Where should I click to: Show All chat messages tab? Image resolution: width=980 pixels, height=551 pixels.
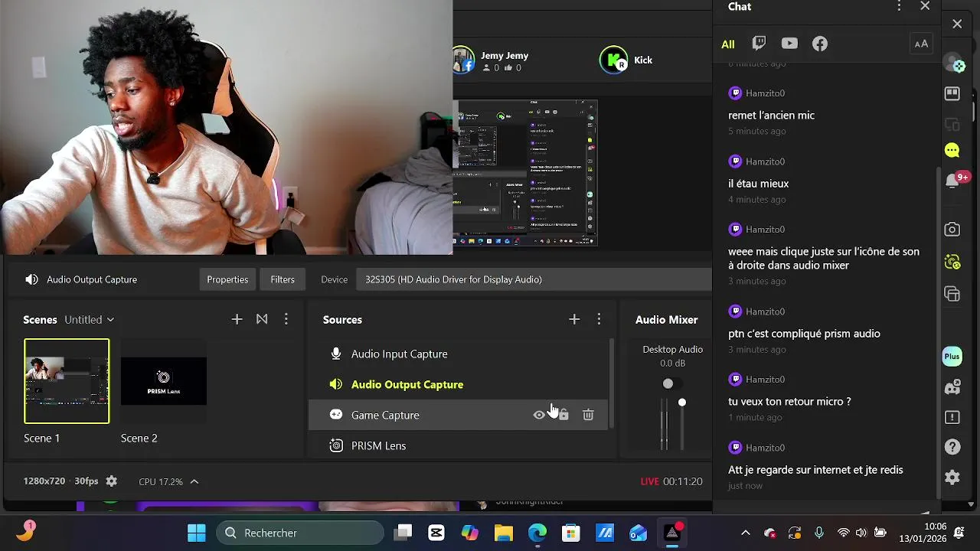727,44
